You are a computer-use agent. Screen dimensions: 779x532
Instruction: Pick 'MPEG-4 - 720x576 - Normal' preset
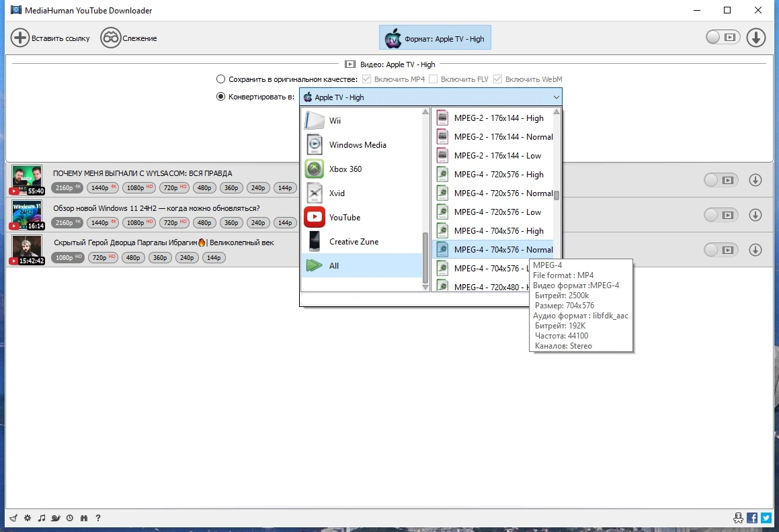494,193
